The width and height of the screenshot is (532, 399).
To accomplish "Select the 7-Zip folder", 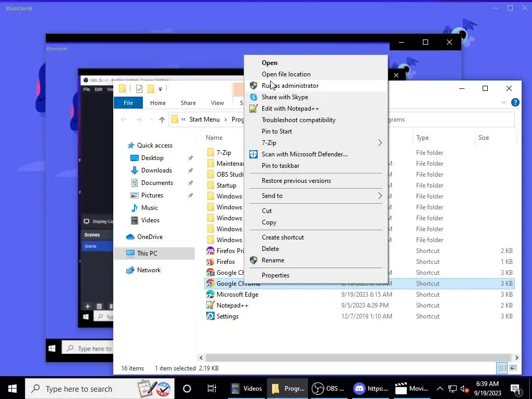I will point(223,153).
